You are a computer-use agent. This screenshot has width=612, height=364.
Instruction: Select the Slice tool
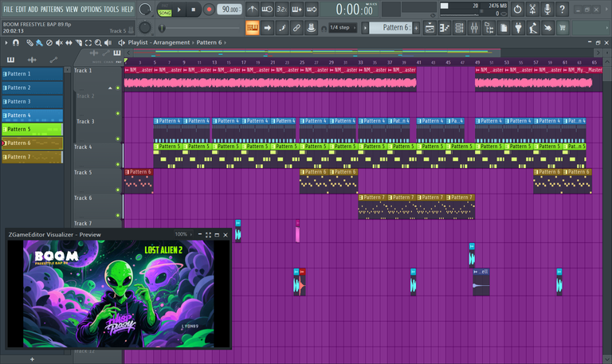(78, 42)
